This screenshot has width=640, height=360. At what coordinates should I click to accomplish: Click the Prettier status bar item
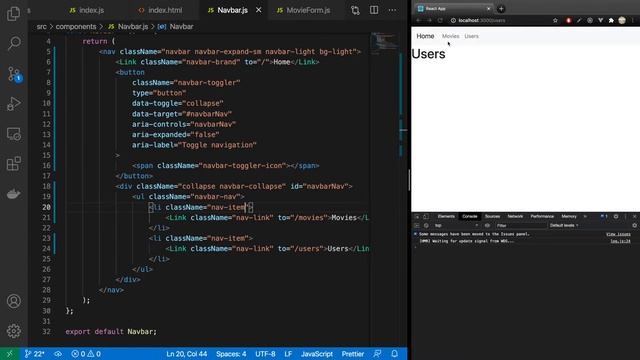tap(353, 354)
